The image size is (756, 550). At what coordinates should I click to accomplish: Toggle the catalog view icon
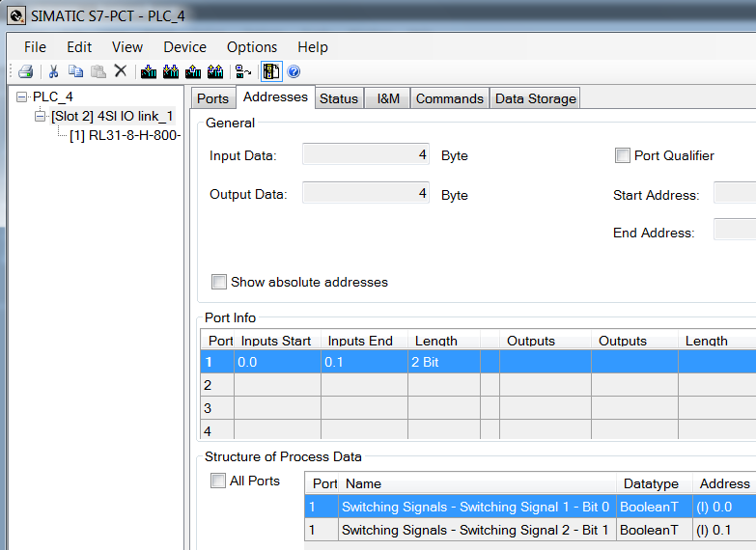(x=271, y=71)
